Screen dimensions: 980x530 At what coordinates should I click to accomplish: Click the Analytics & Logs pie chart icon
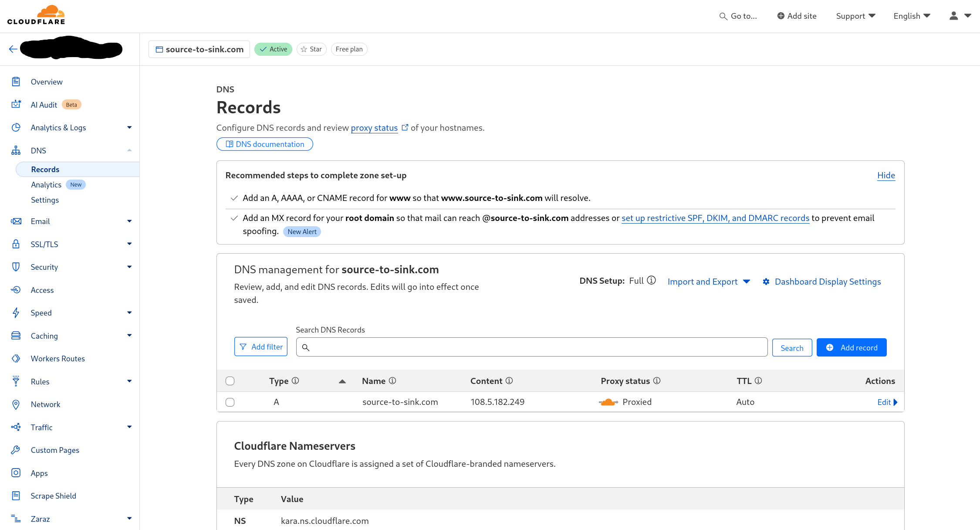16,127
